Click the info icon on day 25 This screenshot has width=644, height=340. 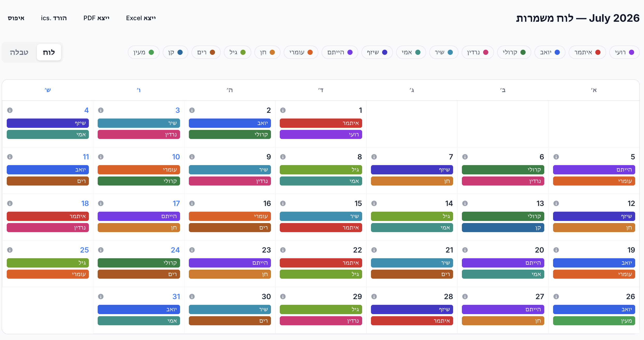pos(10,250)
